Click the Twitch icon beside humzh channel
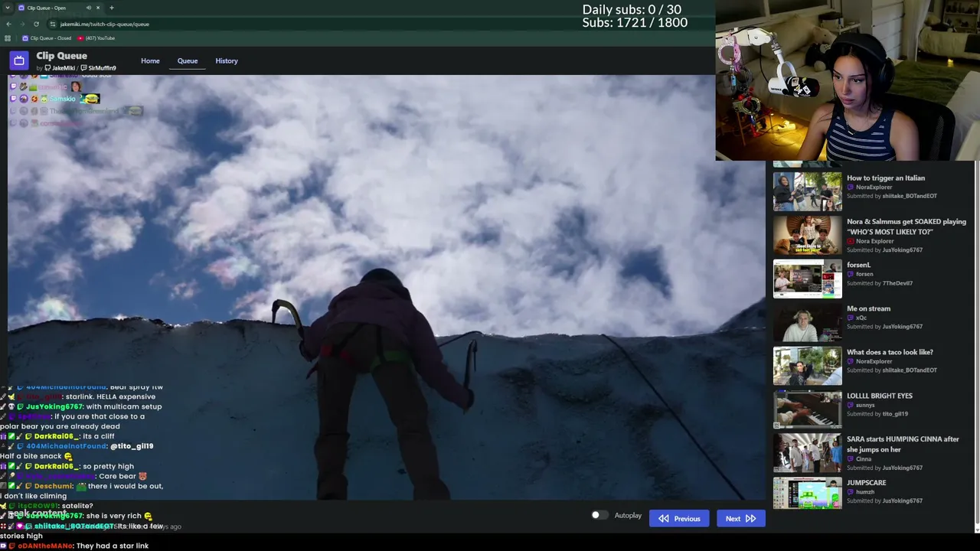Image resolution: width=980 pixels, height=551 pixels. point(850,492)
